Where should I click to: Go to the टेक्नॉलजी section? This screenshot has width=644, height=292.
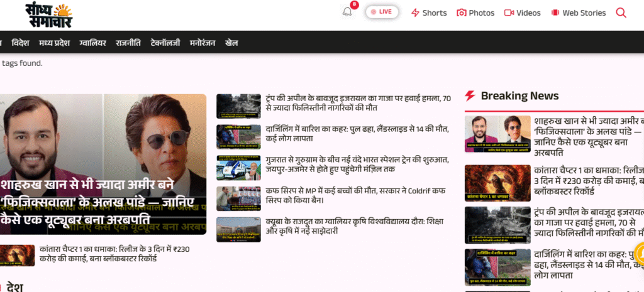point(165,43)
